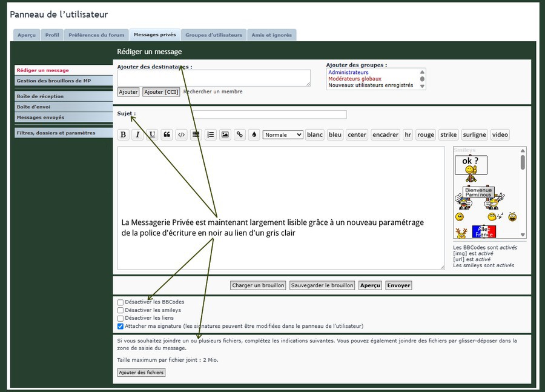Open the font colour droplet icon
This screenshot has width=545, height=392.
pos(254,135)
